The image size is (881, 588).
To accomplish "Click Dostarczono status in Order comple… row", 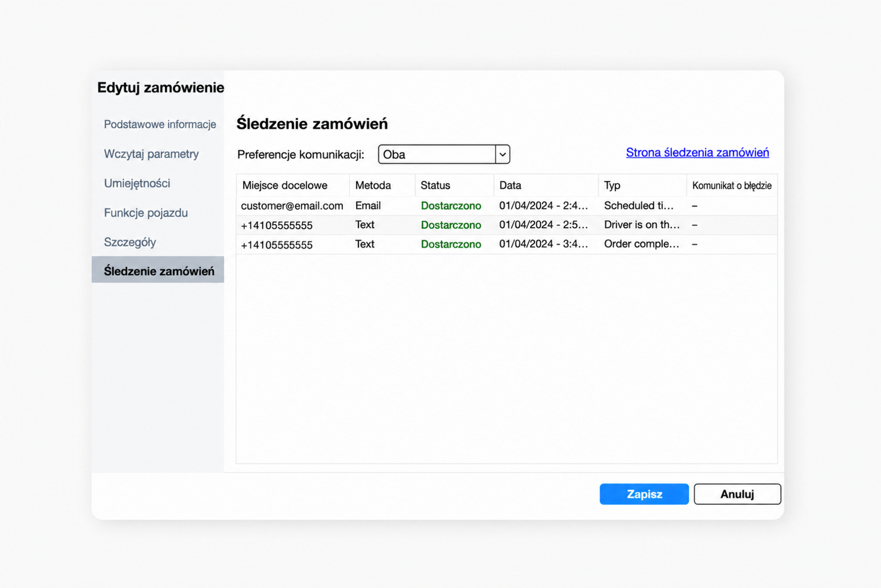I will pos(451,244).
